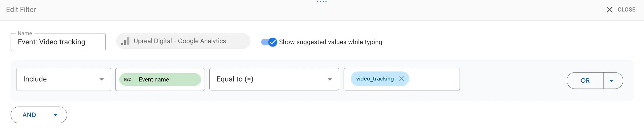Add an OR condition
The height and width of the screenshot is (136, 644).
tap(585, 81)
